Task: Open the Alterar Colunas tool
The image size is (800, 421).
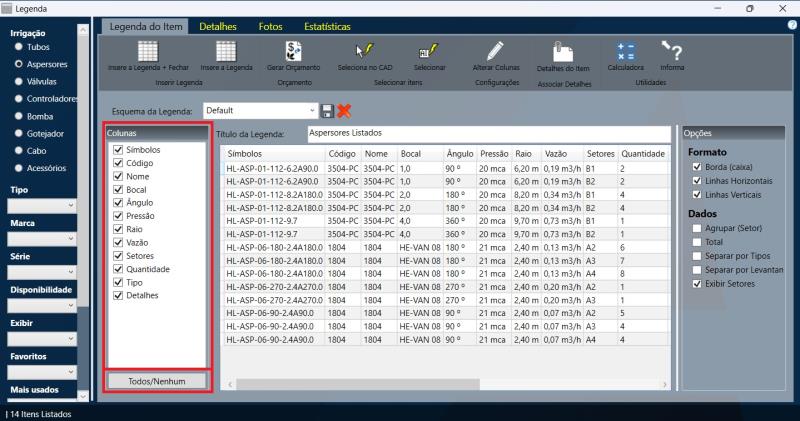Action: [494, 52]
